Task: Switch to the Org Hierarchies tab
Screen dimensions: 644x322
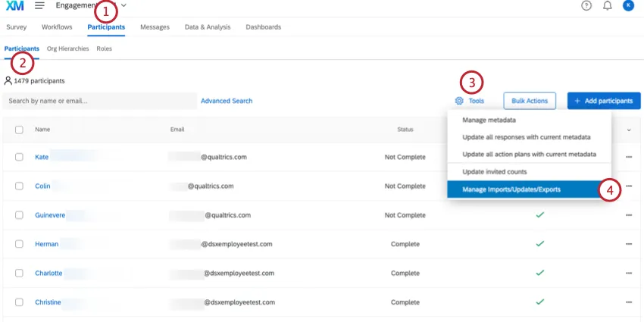Action: (x=67, y=48)
